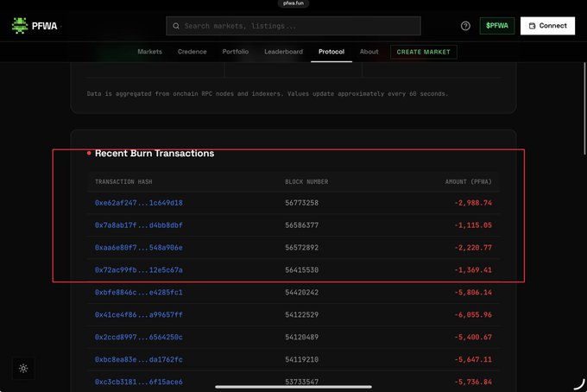Screen dimensions: 587x392
Task: Click burn amount -5,400.67
Action: [x=473, y=337]
